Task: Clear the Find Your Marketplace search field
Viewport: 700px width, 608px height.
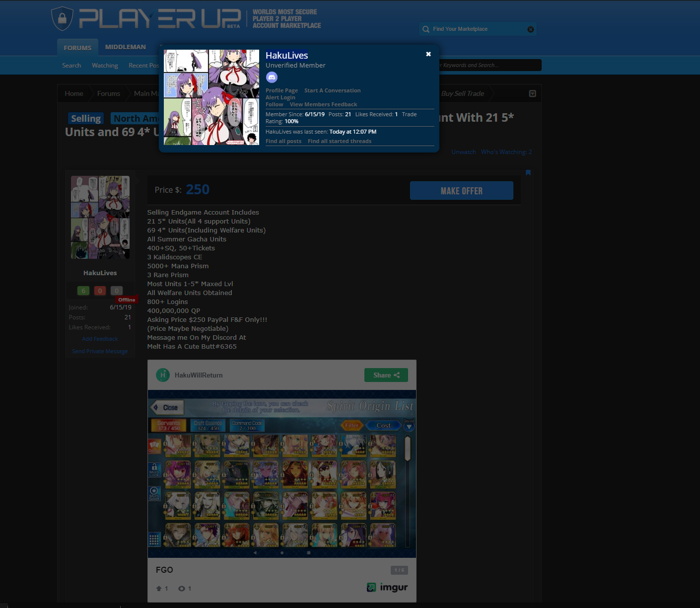Action: coord(531,29)
